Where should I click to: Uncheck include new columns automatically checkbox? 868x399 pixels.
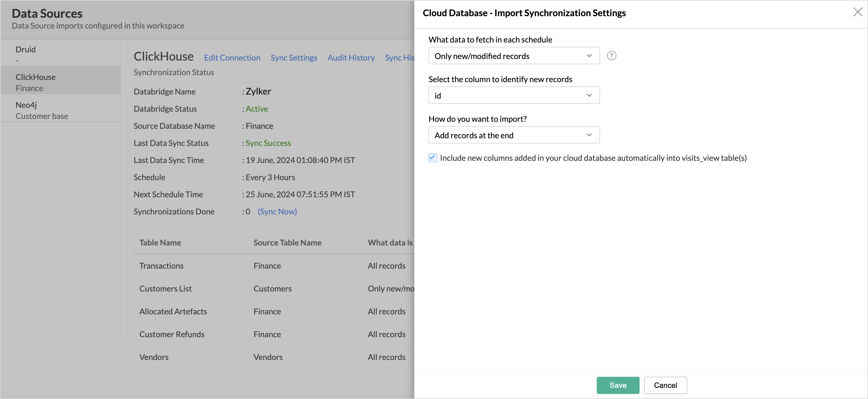[433, 158]
